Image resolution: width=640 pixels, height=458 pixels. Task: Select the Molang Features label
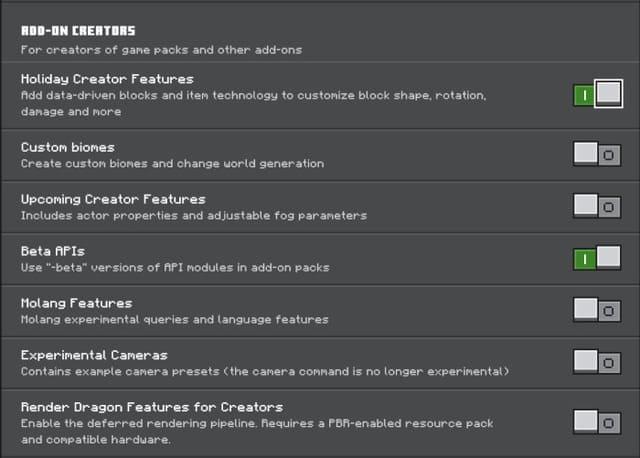pyautogui.click(x=76, y=303)
